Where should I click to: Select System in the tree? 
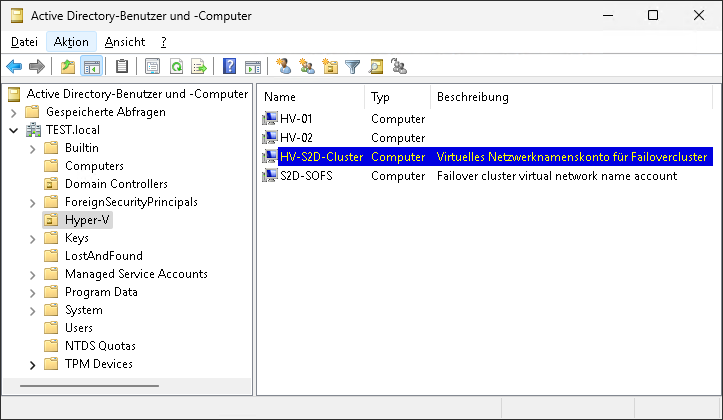click(83, 310)
